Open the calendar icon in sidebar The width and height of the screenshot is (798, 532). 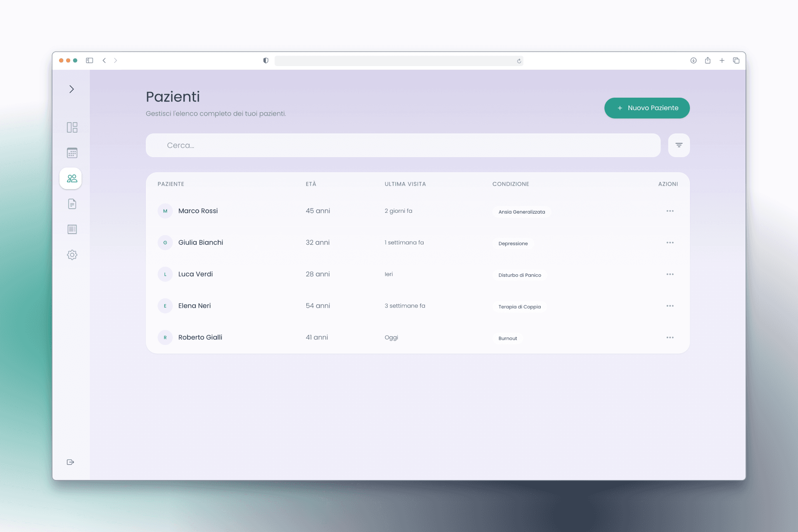tap(72, 153)
